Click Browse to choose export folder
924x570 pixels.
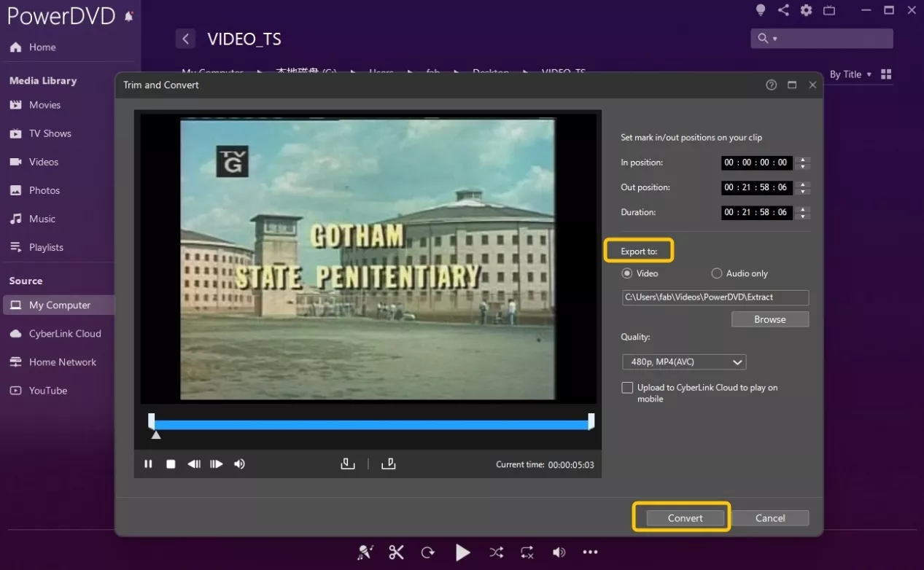770,319
